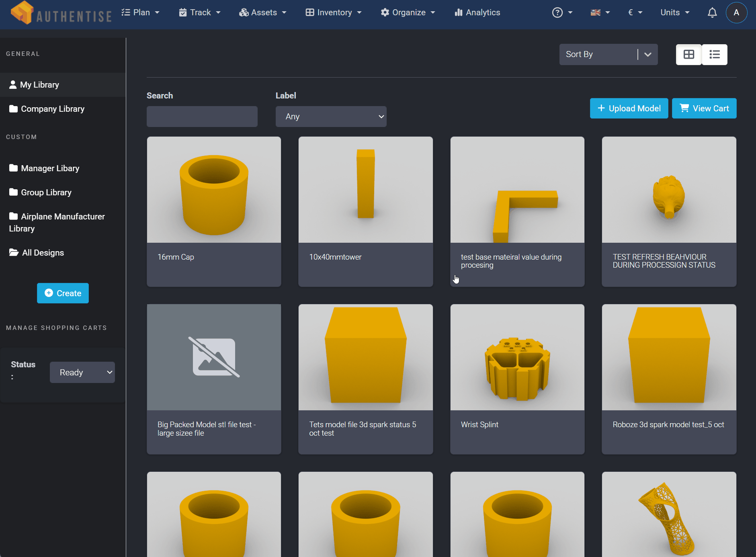
Task: Open the user avatar menu
Action: coord(736,12)
